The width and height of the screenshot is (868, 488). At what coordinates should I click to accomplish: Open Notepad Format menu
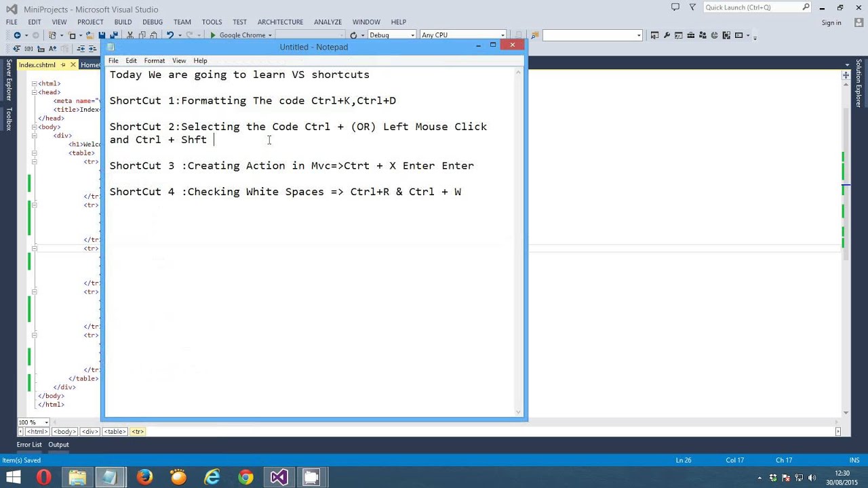coord(155,60)
